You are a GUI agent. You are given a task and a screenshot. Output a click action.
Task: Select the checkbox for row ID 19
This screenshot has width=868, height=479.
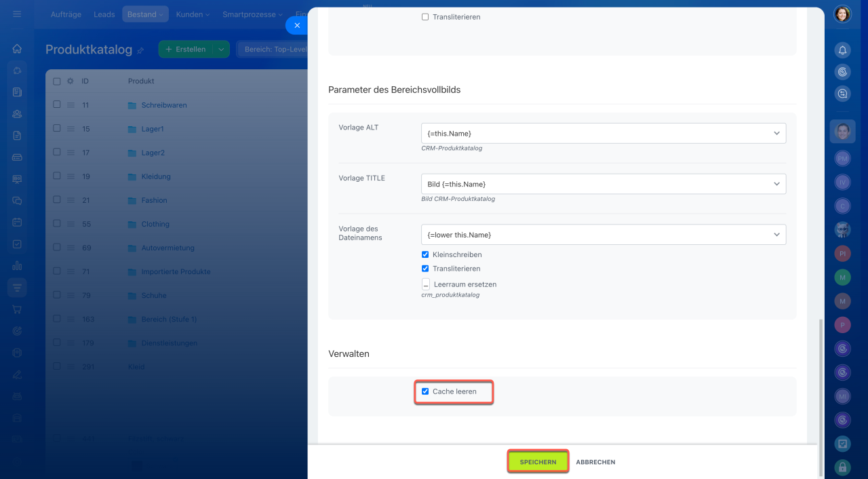(57, 176)
